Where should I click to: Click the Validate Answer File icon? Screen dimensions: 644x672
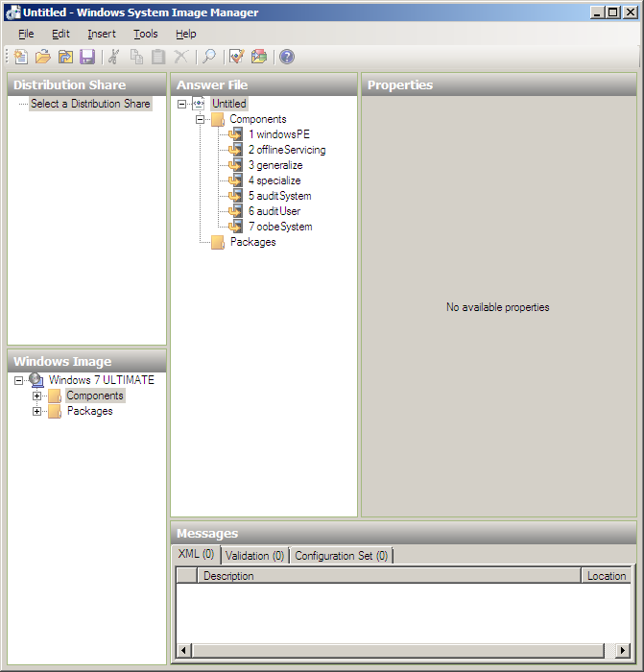pos(237,57)
